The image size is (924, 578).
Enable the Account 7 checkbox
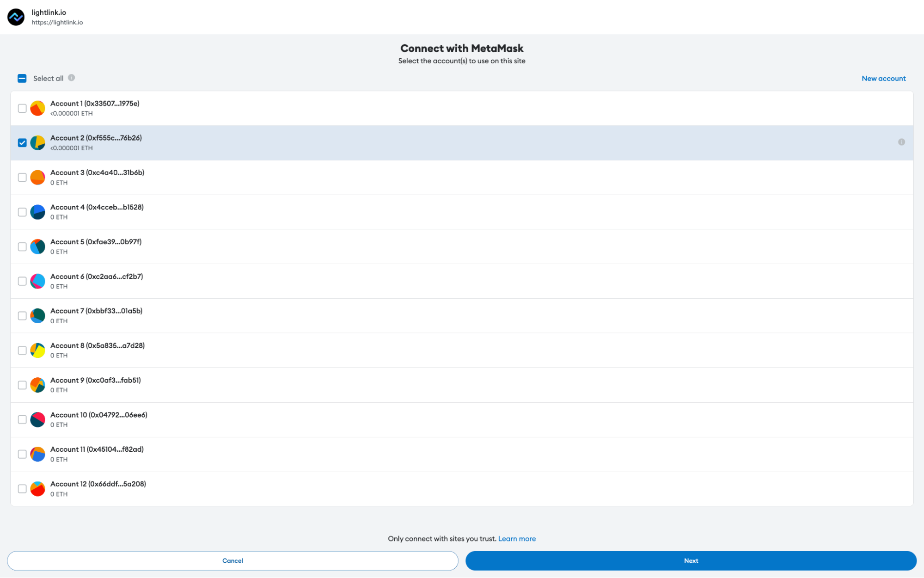tap(22, 316)
